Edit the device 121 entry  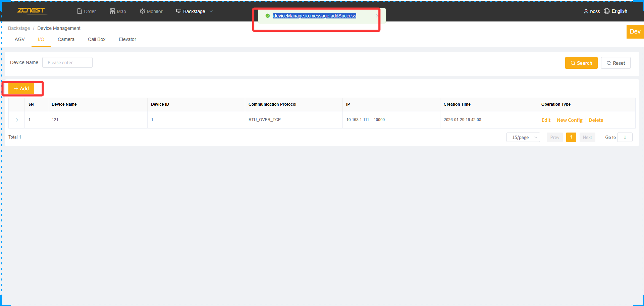(546, 120)
